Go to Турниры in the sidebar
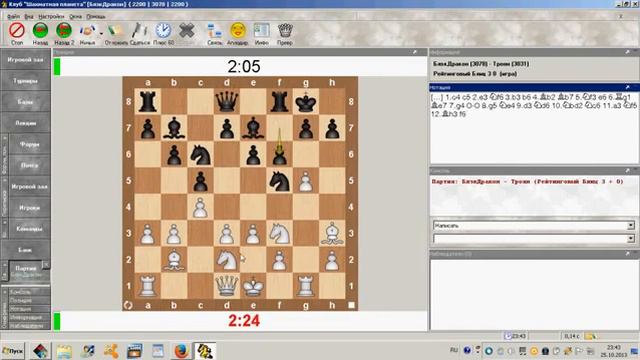Screen dimensions: 640x360 25,81
